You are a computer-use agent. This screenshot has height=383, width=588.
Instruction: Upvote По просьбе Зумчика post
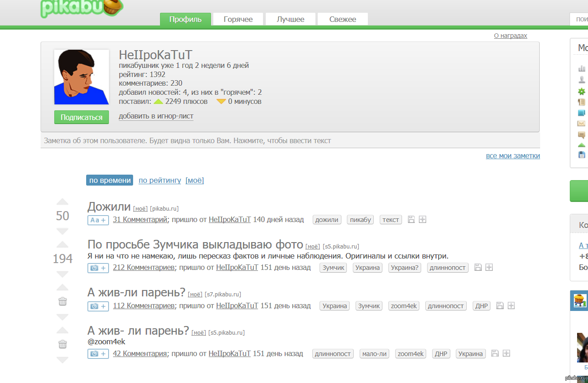click(x=62, y=245)
